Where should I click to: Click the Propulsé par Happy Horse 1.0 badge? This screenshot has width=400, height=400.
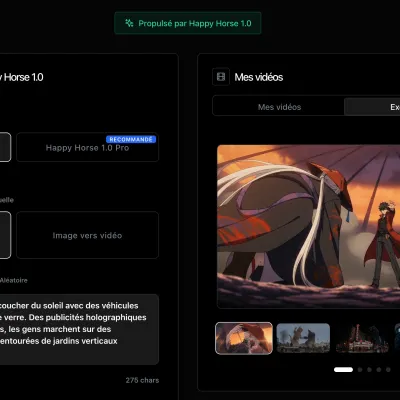point(188,23)
